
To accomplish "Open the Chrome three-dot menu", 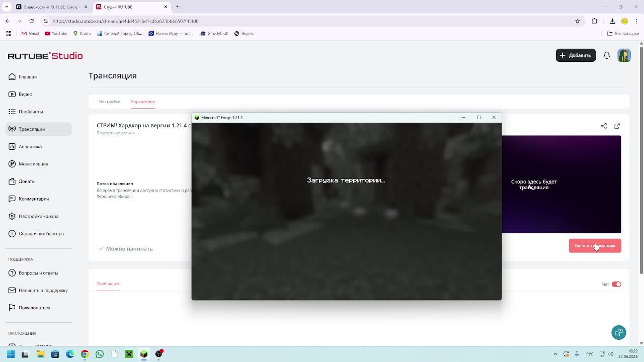I will pyautogui.click(x=636, y=21).
